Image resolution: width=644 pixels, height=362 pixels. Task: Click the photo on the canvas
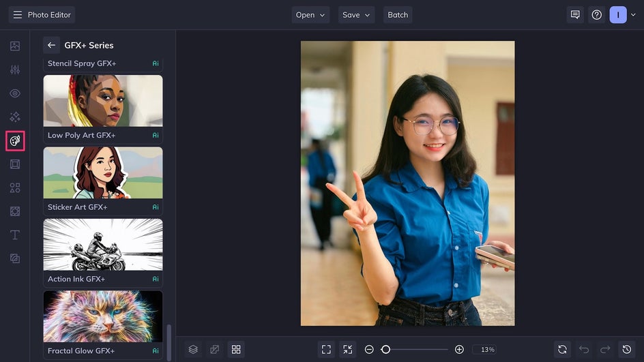(407, 183)
